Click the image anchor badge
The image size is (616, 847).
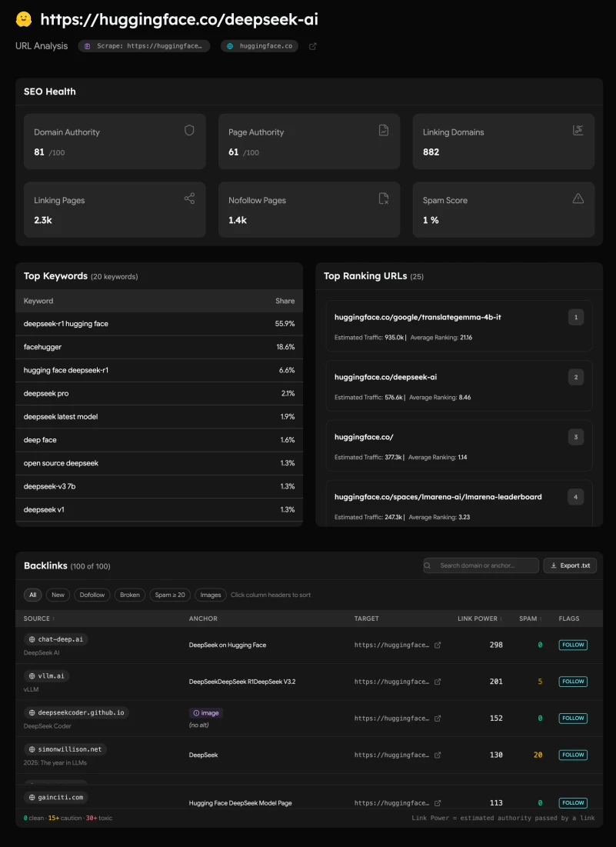point(205,713)
